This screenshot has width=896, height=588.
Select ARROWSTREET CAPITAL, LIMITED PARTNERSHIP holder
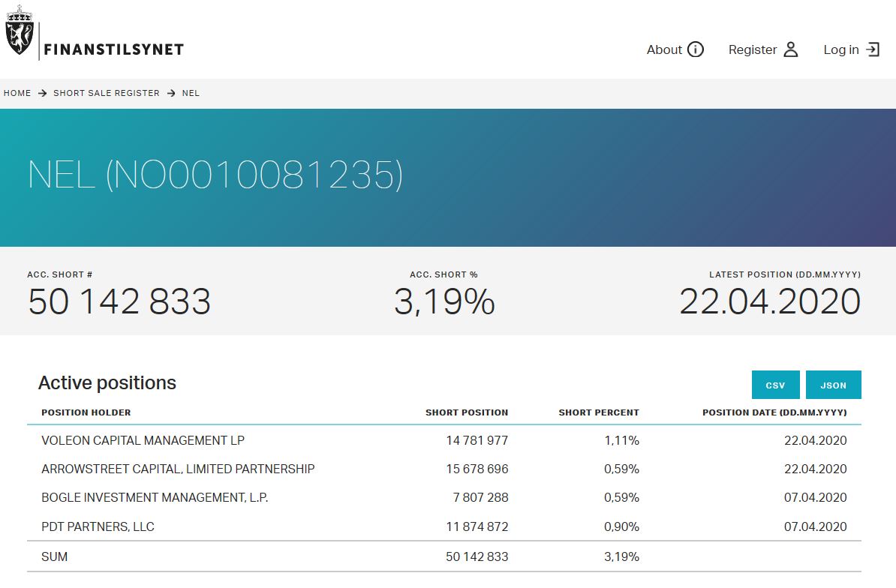[x=178, y=469]
